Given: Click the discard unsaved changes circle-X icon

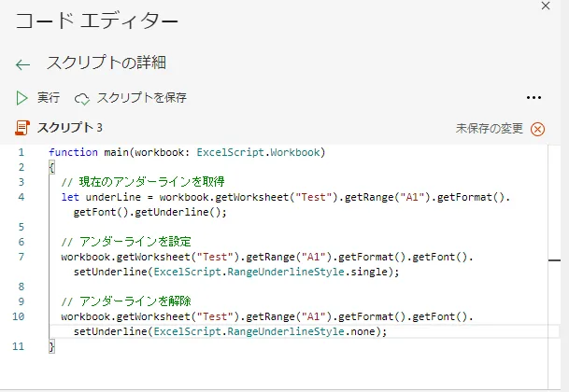Looking at the screenshot, I should (x=537, y=129).
